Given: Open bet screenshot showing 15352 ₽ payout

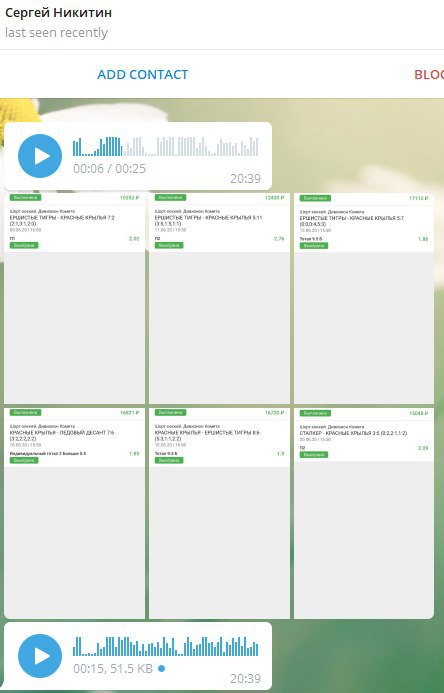Looking at the screenshot, I should [74, 298].
